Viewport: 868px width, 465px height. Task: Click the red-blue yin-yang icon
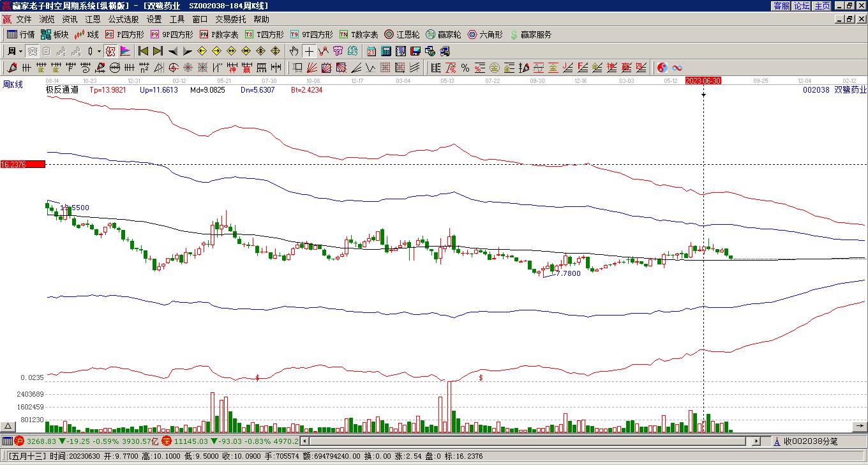point(662,68)
